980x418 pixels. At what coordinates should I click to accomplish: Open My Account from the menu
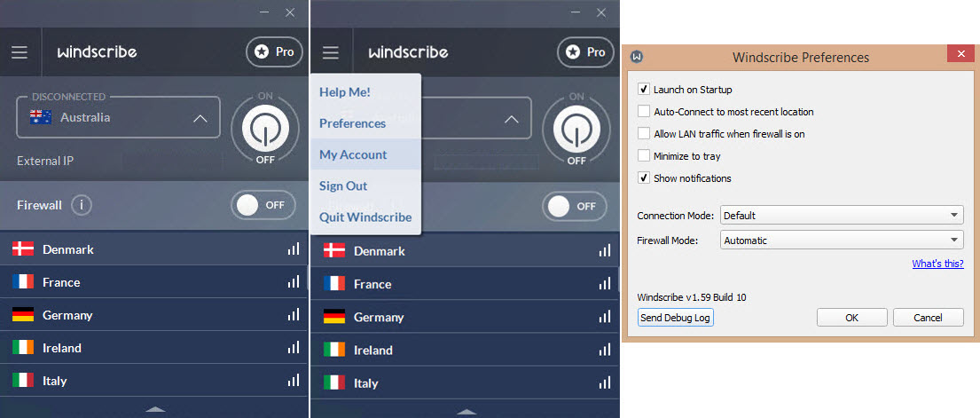pyautogui.click(x=365, y=154)
